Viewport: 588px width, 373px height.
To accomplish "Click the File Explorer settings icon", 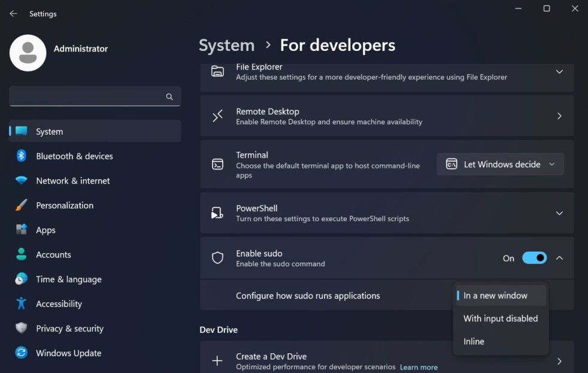I will 217,72.
